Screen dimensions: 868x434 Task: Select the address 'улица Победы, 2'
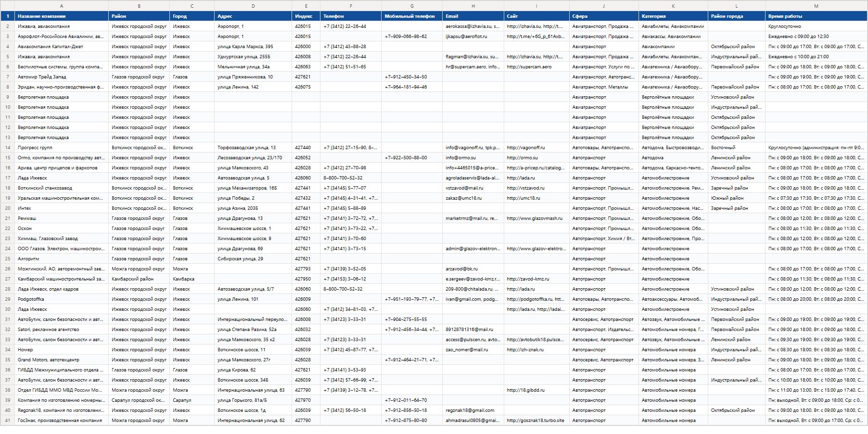253,198
